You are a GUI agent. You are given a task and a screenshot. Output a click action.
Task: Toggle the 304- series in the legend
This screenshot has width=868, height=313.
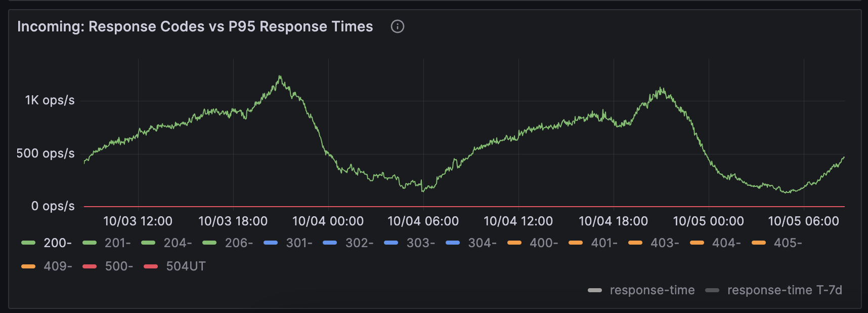[482, 243]
